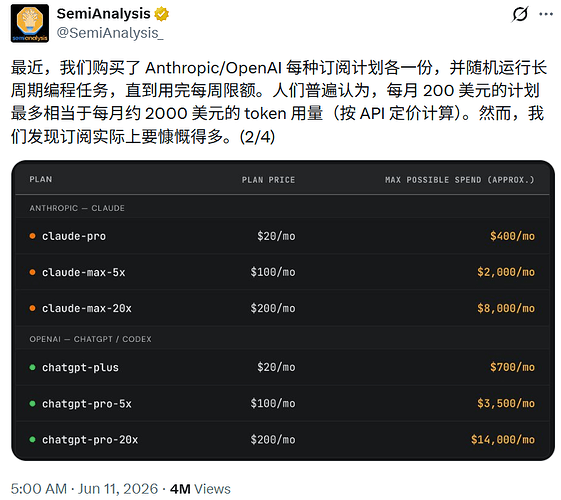Click the green dot beside chatgpt-pro-20x
561x500 pixels.
point(32,439)
